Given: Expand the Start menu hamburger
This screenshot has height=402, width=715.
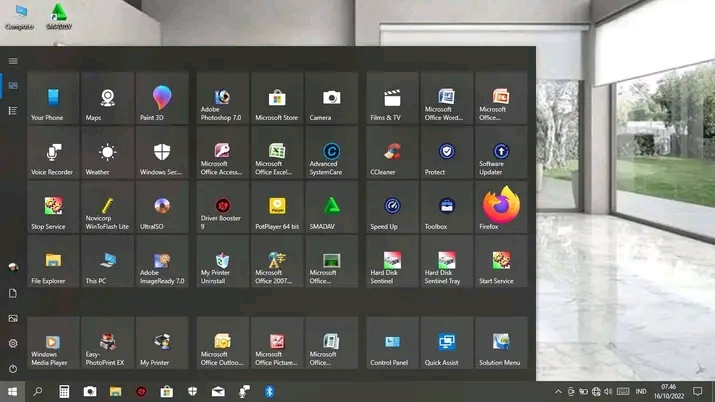Looking at the screenshot, I should pos(13,61).
